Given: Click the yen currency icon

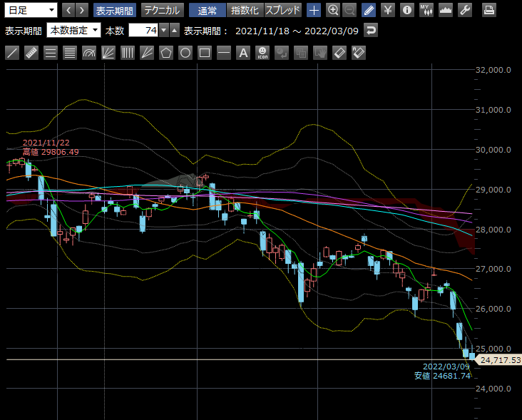Looking at the screenshot, I should point(387,10).
